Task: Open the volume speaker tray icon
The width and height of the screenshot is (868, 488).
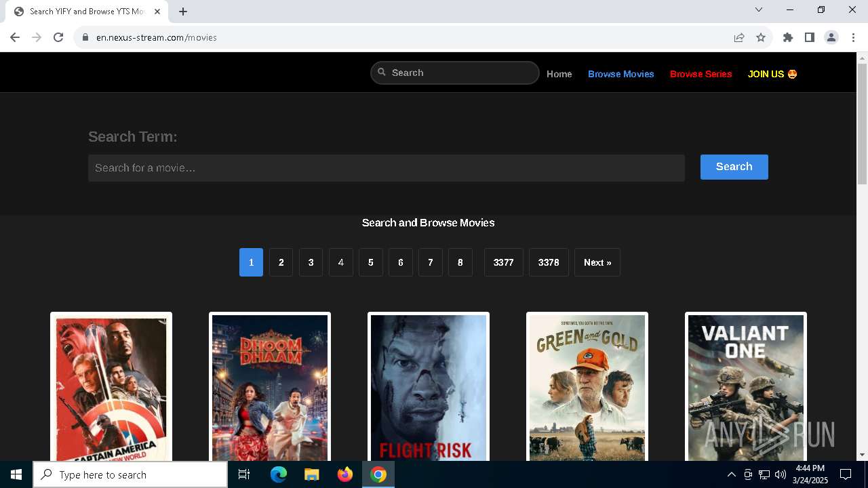Action: point(781,474)
